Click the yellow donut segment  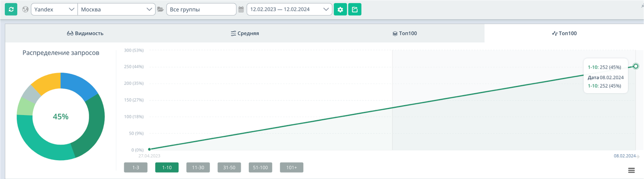47,82
